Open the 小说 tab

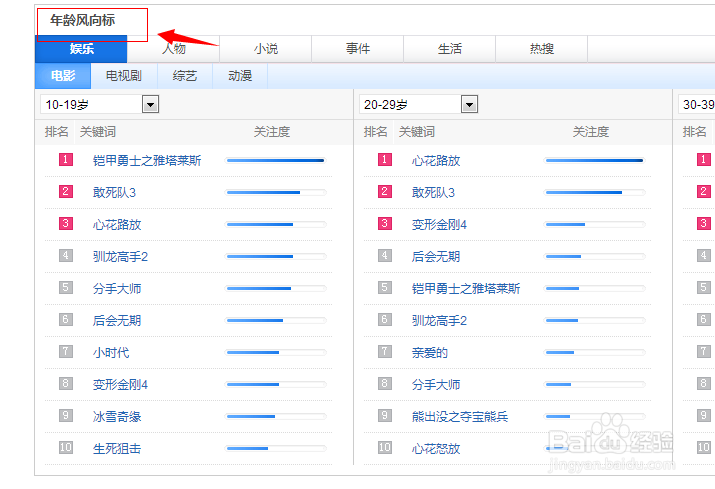265,49
